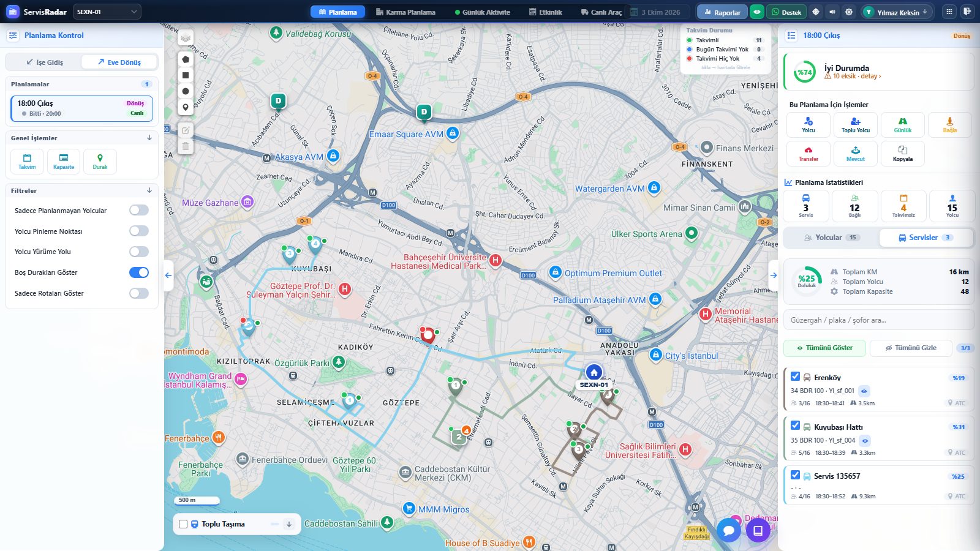The height and width of the screenshot is (551, 980).
Task: Uncheck the Erenköy service checkbox
Action: 795,377
